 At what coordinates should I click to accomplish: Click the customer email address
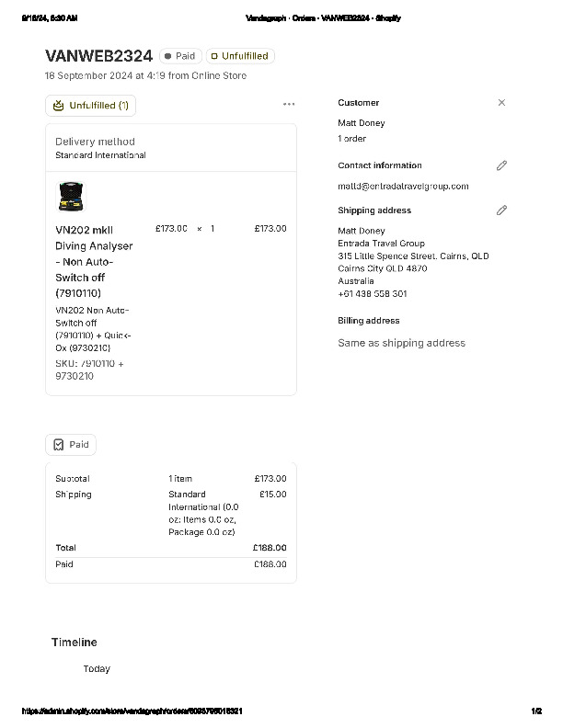403,186
